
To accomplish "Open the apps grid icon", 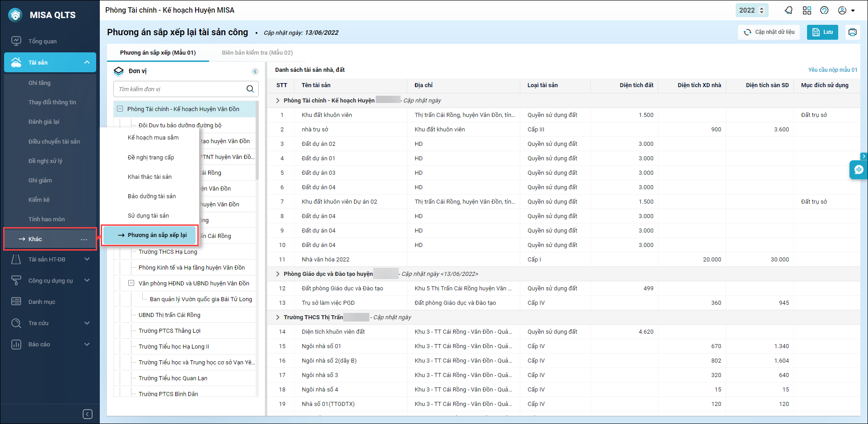I will click(807, 10).
